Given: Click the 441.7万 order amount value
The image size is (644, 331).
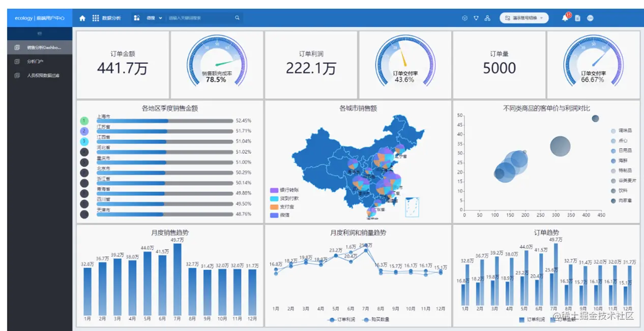Looking at the screenshot, I should [123, 68].
